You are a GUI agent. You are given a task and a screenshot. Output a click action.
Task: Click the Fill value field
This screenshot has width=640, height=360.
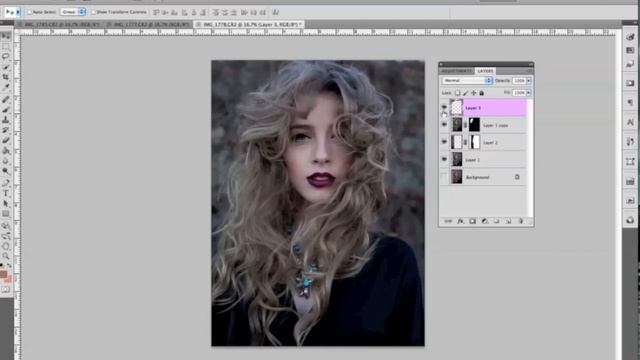coord(519,93)
